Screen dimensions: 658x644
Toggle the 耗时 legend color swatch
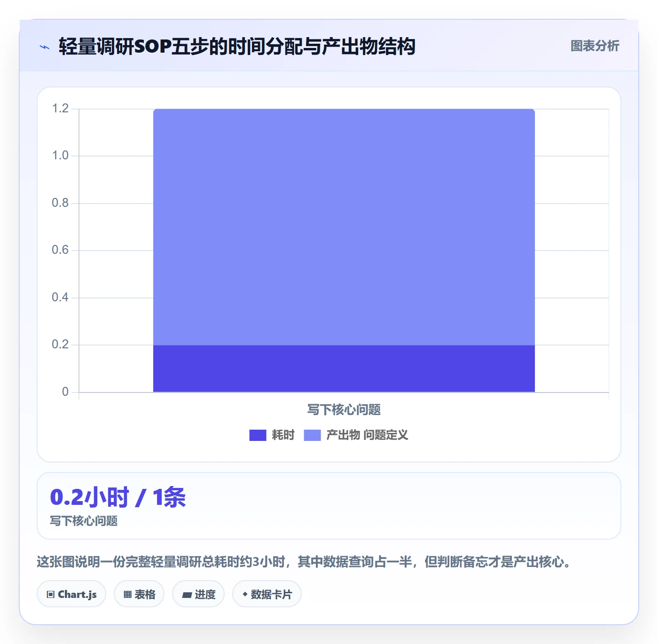tap(258, 435)
